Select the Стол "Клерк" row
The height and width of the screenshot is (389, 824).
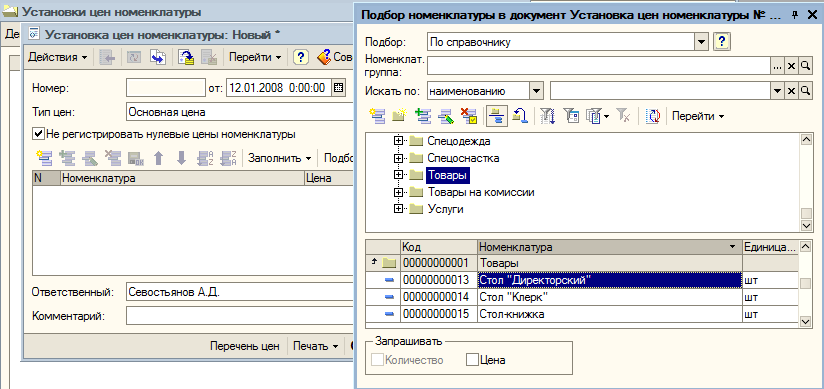pyautogui.click(x=582, y=298)
